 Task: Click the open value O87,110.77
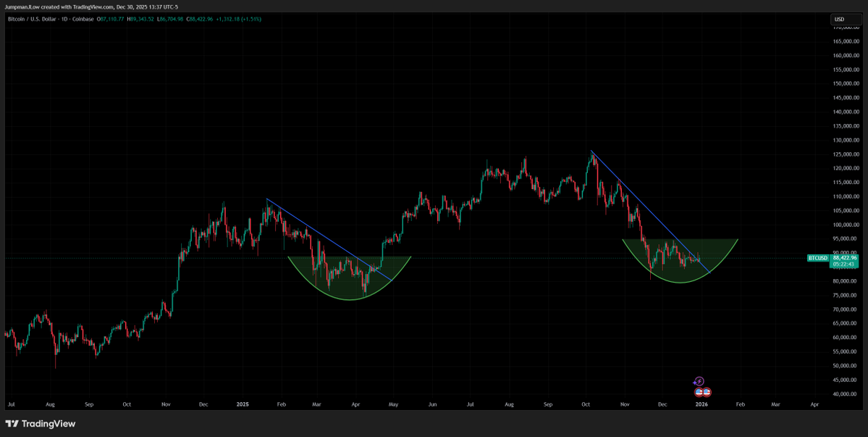pyautogui.click(x=111, y=19)
